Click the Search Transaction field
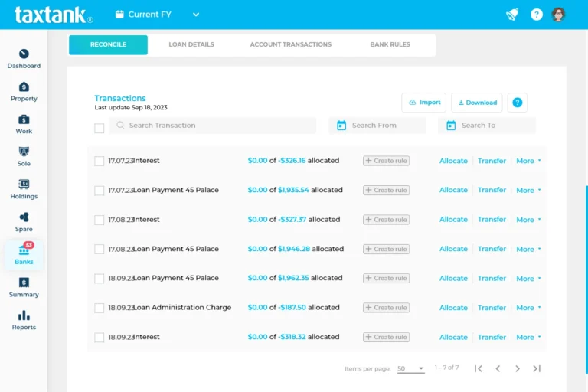Image resolution: width=588 pixels, height=392 pixels. click(x=212, y=126)
